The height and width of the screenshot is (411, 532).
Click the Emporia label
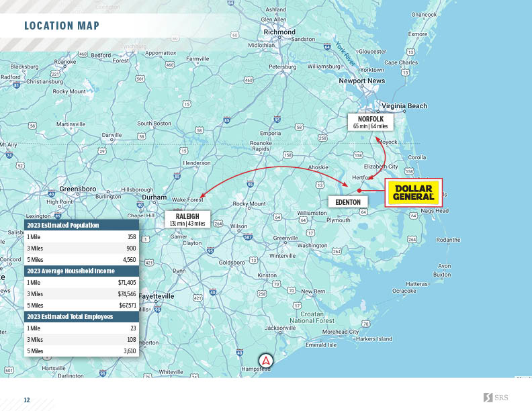271,133
